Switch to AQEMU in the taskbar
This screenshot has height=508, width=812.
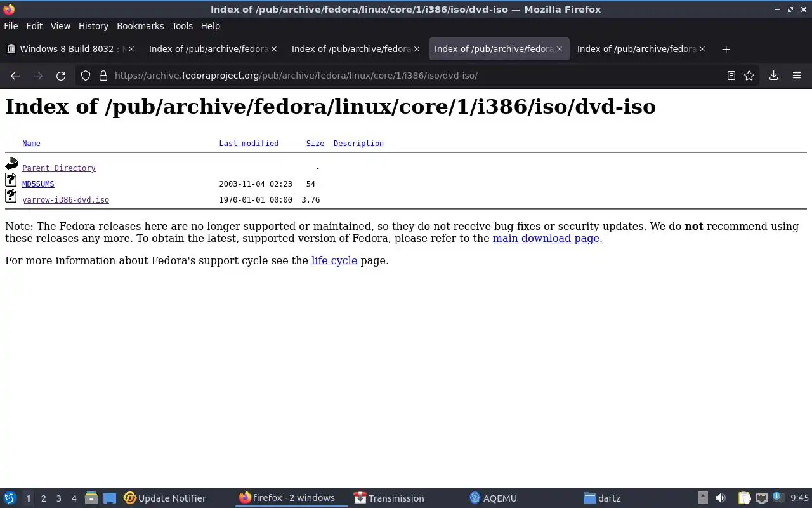(x=493, y=498)
